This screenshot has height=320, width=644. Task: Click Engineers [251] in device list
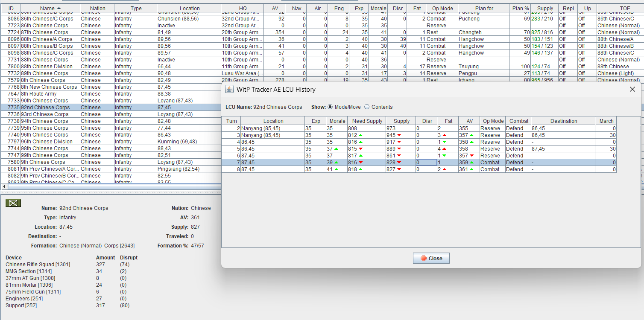pos(24,299)
